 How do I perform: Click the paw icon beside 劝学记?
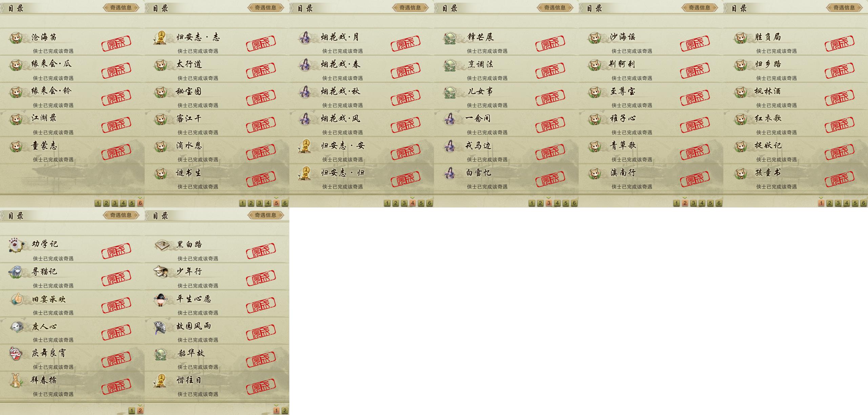[x=16, y=245]
